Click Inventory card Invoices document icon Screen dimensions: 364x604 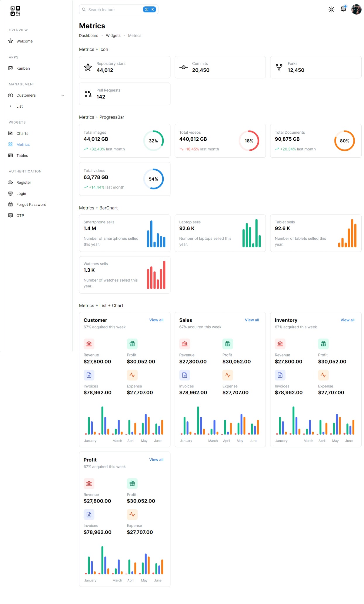[x=280, y=375]
